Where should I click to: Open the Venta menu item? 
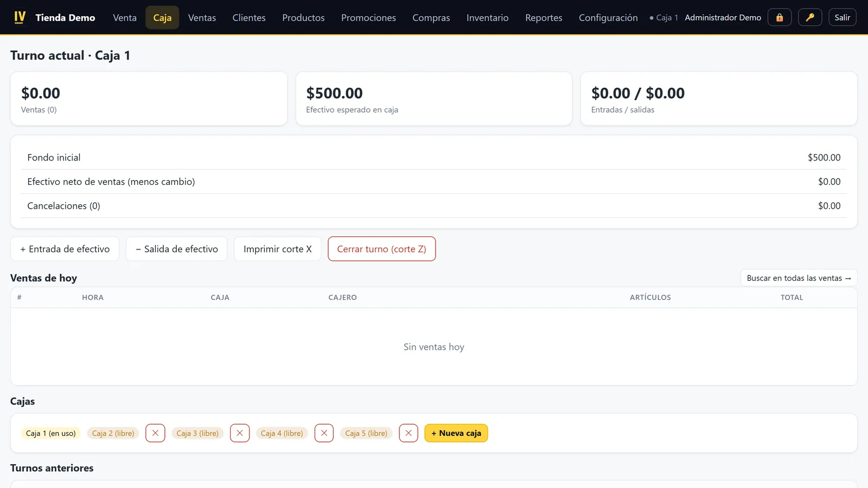[125, 17]
